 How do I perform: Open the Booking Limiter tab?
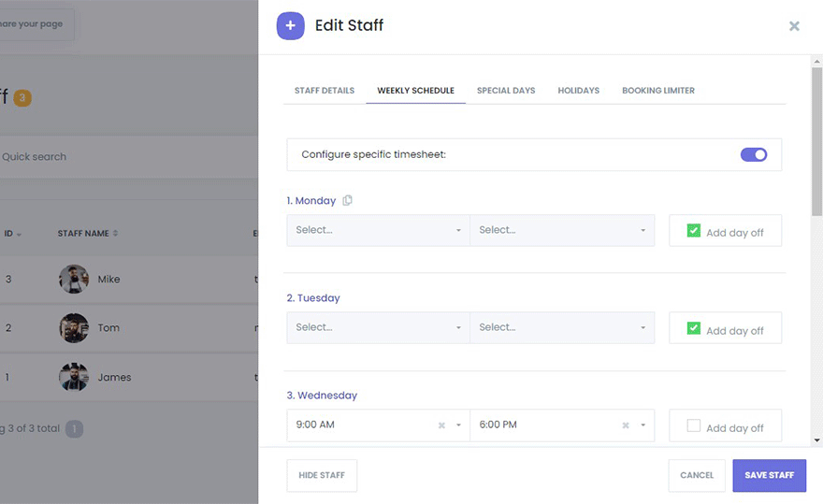tap(658, 91)
